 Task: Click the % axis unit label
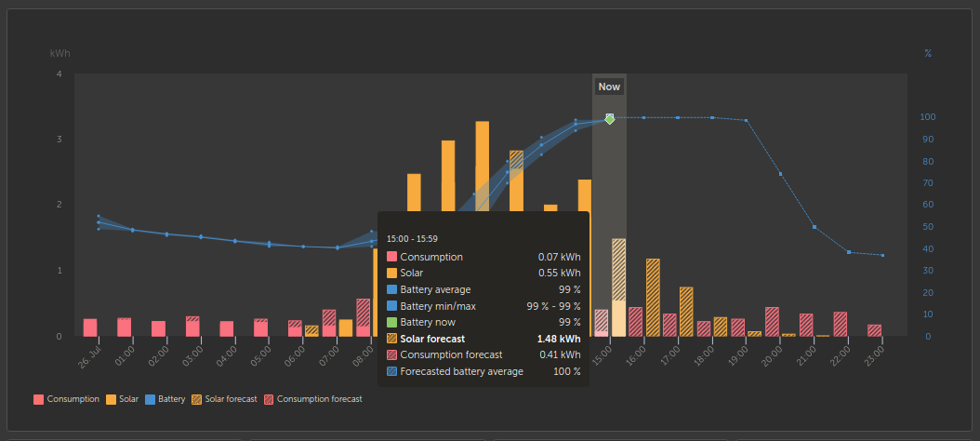pyautogui.click(x=928, y=54)
